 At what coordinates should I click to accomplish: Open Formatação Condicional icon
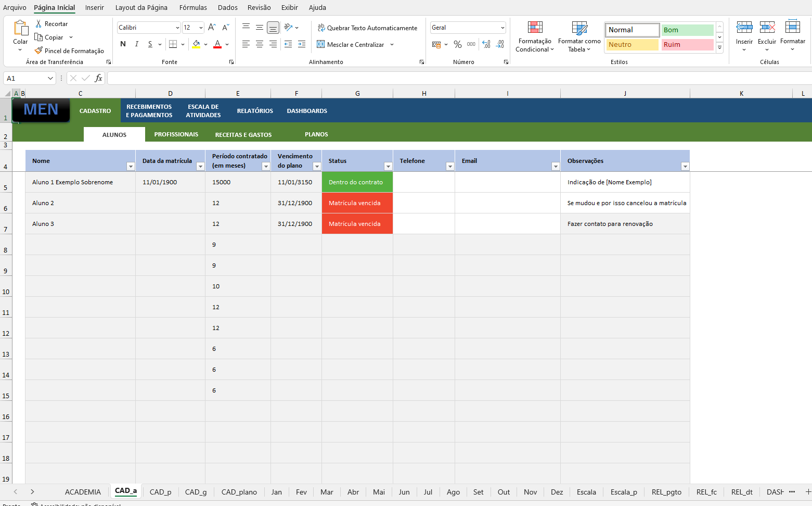(x=535, y=28)
